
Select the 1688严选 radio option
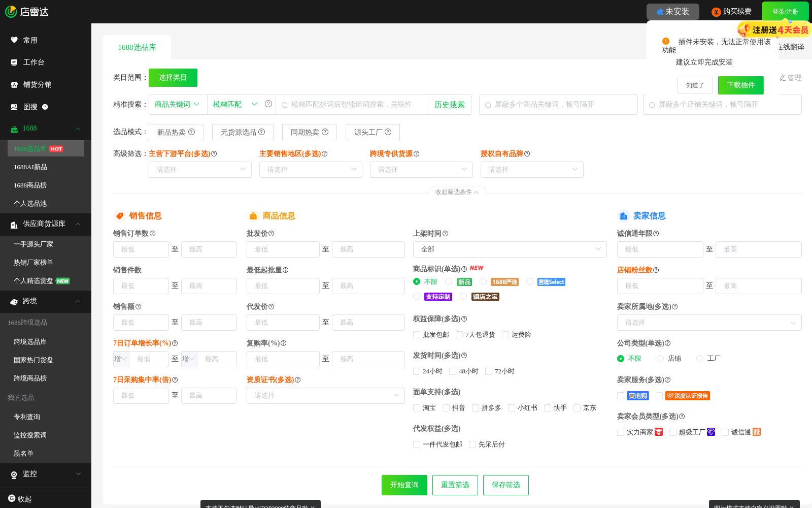[x=483, y=281]
